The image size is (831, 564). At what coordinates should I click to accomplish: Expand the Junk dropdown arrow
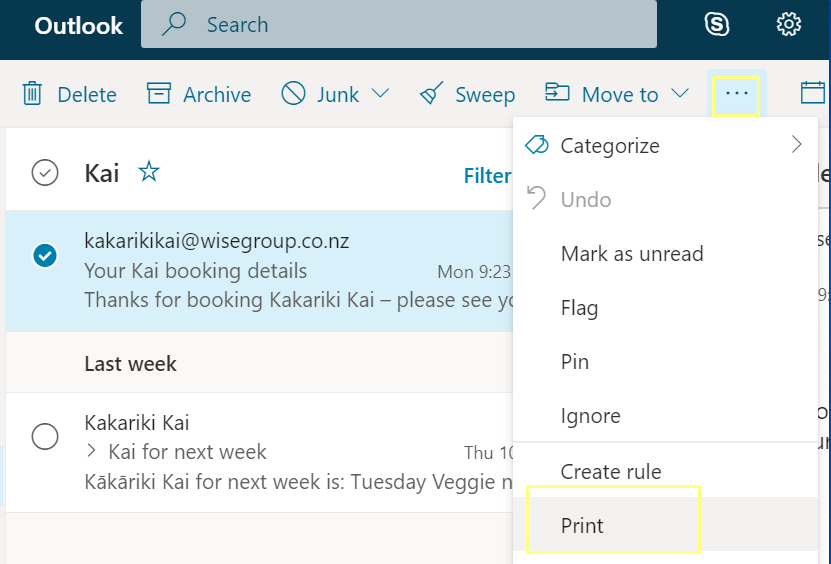(x=381, y=94)
